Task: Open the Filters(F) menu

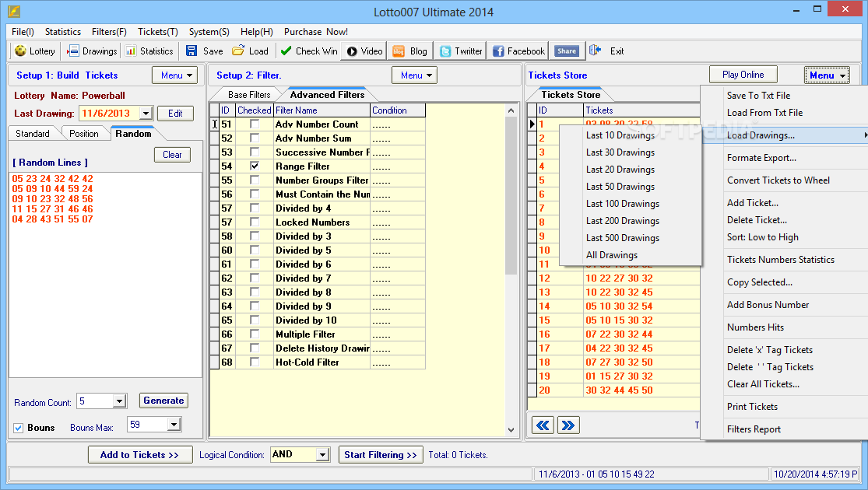Action: click(109, 32)
